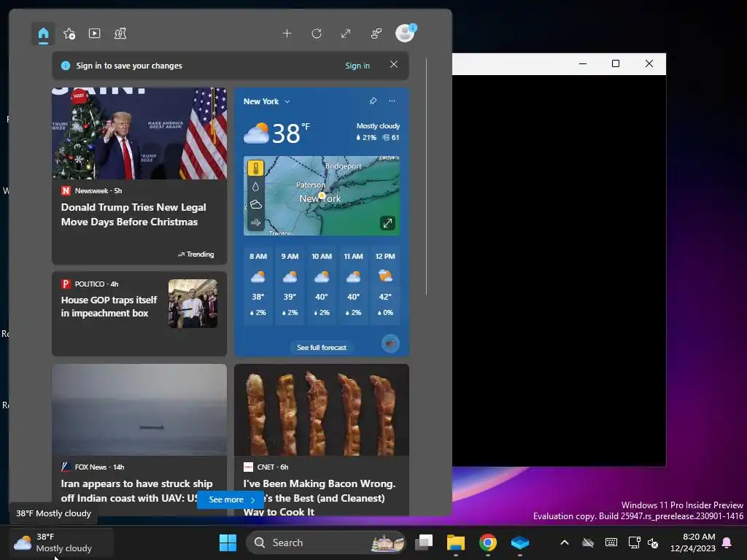Open the clock and date 8:20 AM

693,542
